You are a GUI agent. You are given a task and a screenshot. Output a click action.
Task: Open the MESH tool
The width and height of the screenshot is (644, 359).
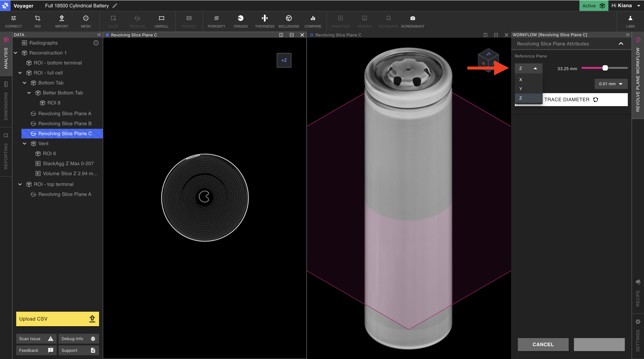click(x=86, y=21)
